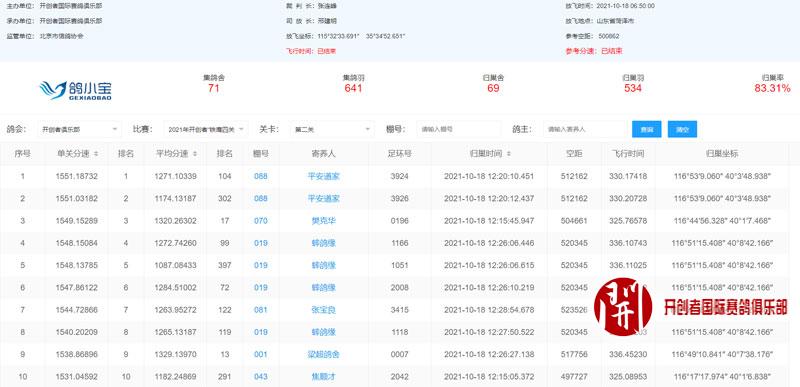Click the 寄养人 column header
Image resolution: width=800 pixels, height=387 pixels.
pyautogui.click(x=323, y=153)
